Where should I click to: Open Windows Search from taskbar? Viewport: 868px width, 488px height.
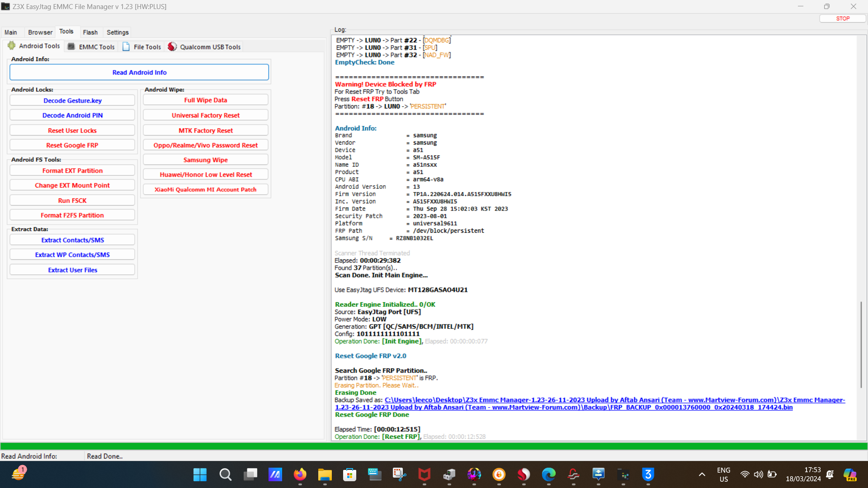coord(225,474)
